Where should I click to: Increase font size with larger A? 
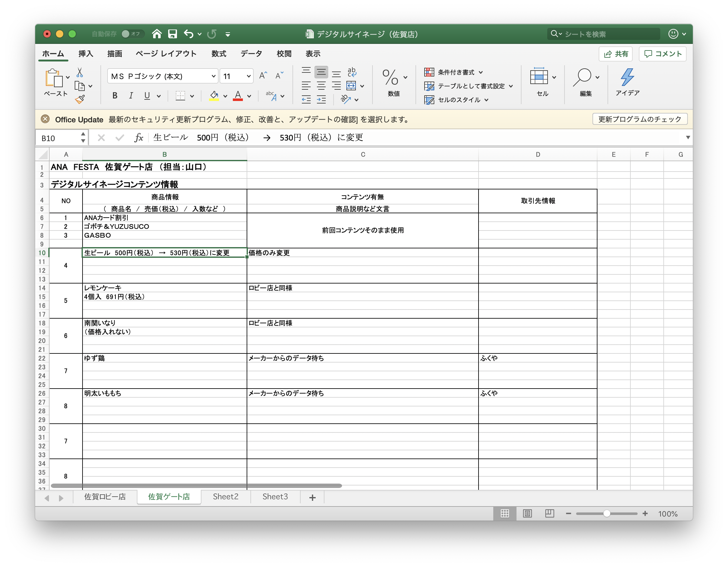point(263,76)
